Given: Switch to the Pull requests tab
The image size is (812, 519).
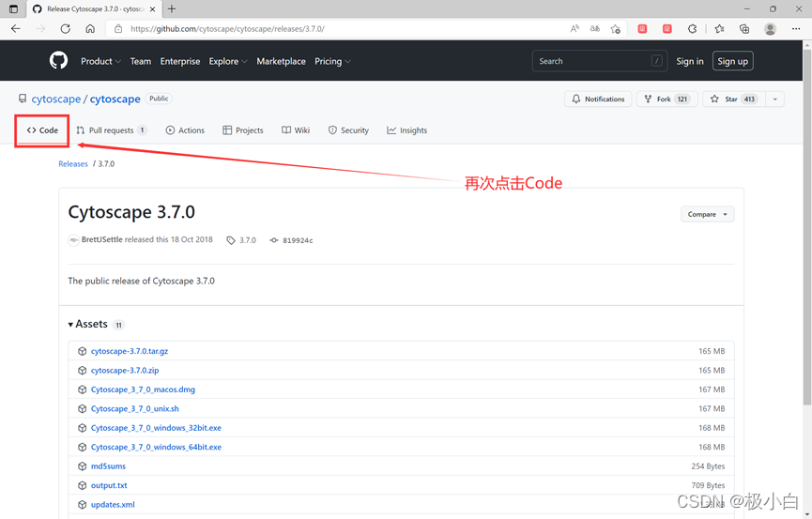Looking at the screenshot, I should click(112, 130).
